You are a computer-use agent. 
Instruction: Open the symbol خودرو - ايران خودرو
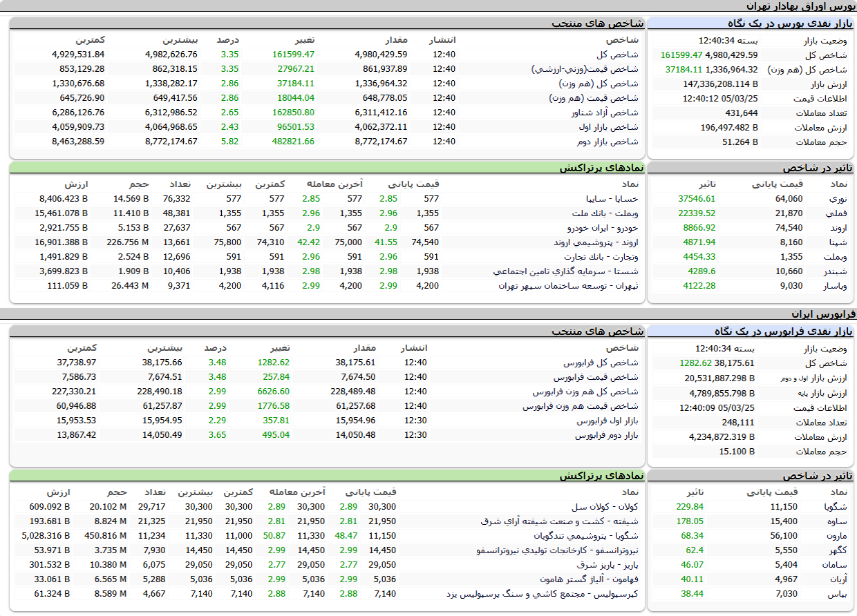(603, 228)
